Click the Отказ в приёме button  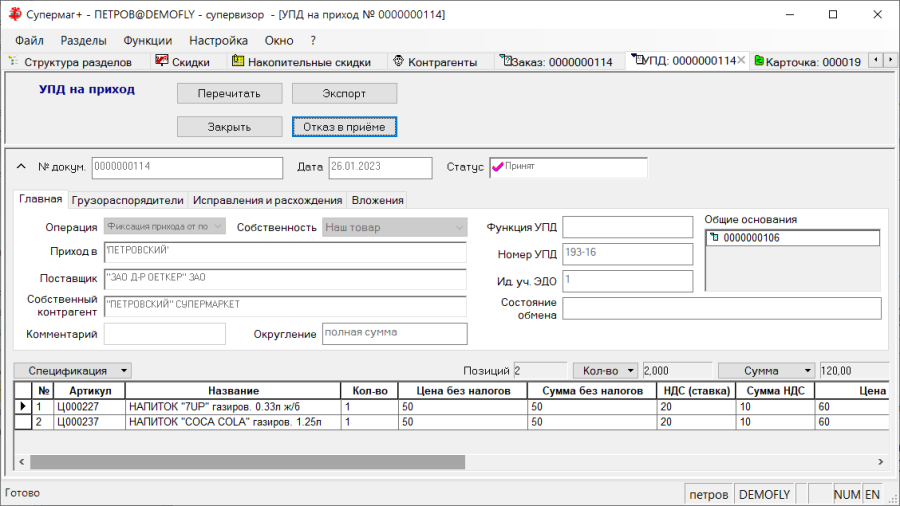tap(345, 127)
